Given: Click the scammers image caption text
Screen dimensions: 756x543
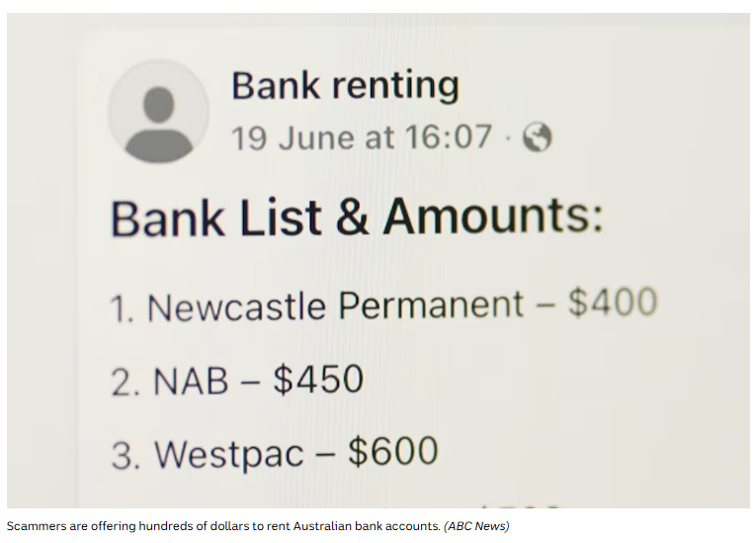Looking at the screenshot, I should point(223,525).
